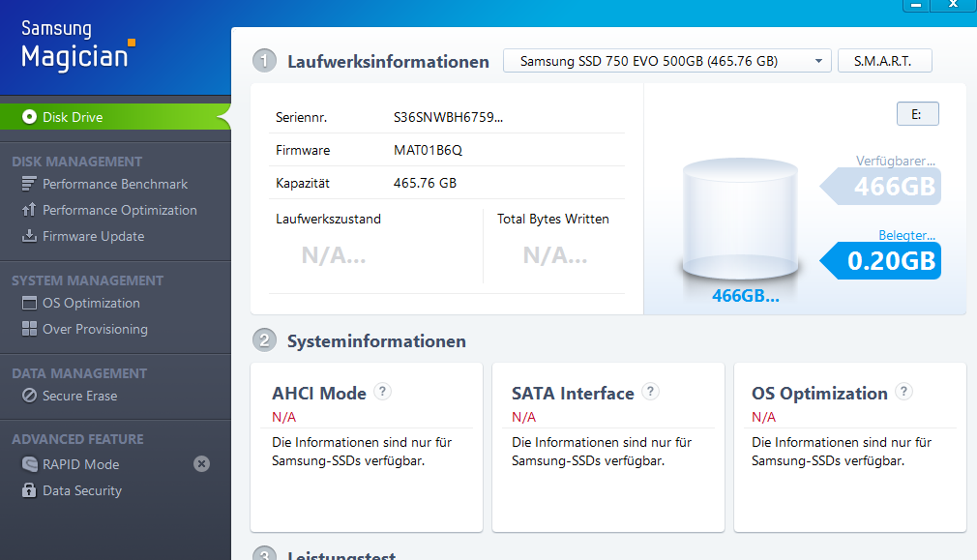The height and width of the screenshot is (560, 977).
Task: Click the Laufwerksinformationen heading
Action: 388,62
